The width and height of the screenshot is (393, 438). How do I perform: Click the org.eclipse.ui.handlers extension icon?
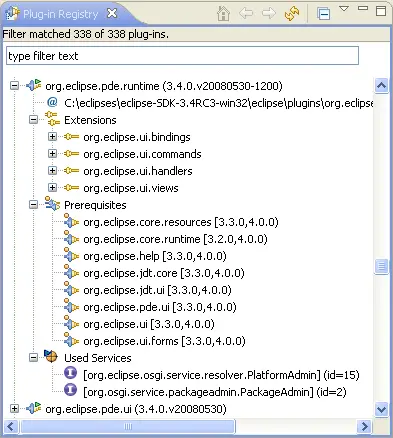(x=71, y=171)
